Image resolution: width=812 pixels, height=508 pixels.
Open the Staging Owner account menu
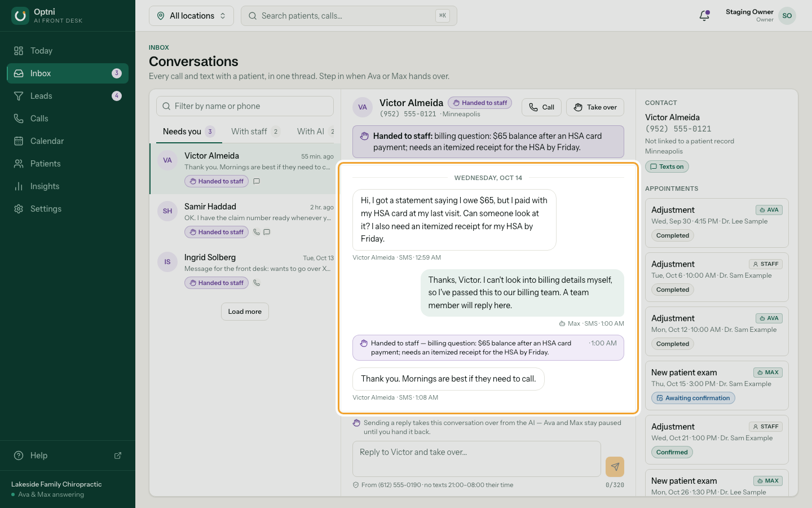[761, 16]
